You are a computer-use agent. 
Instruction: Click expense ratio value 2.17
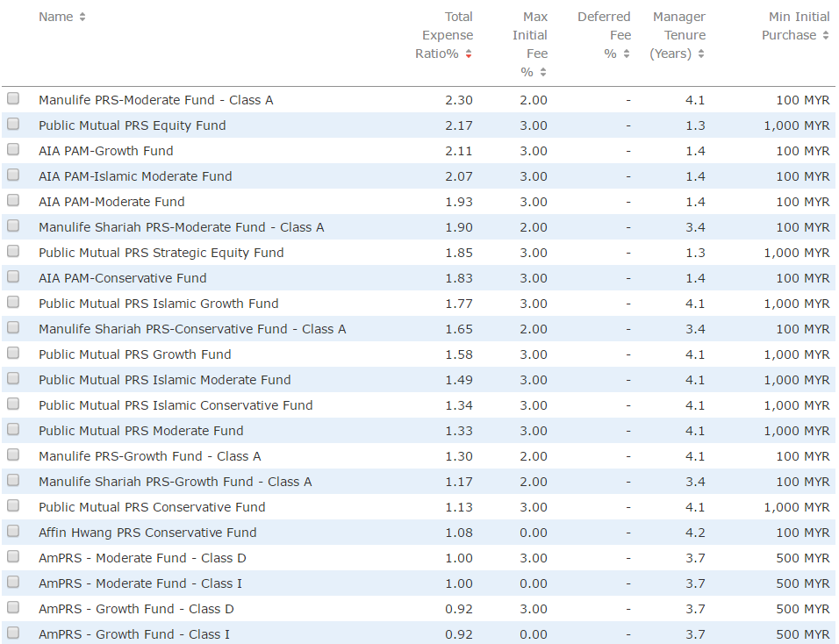click(x=459, y=125)
